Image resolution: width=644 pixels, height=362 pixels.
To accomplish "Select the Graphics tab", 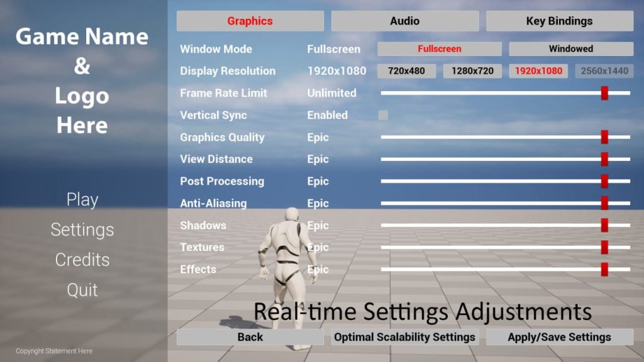I will point(249,21).
